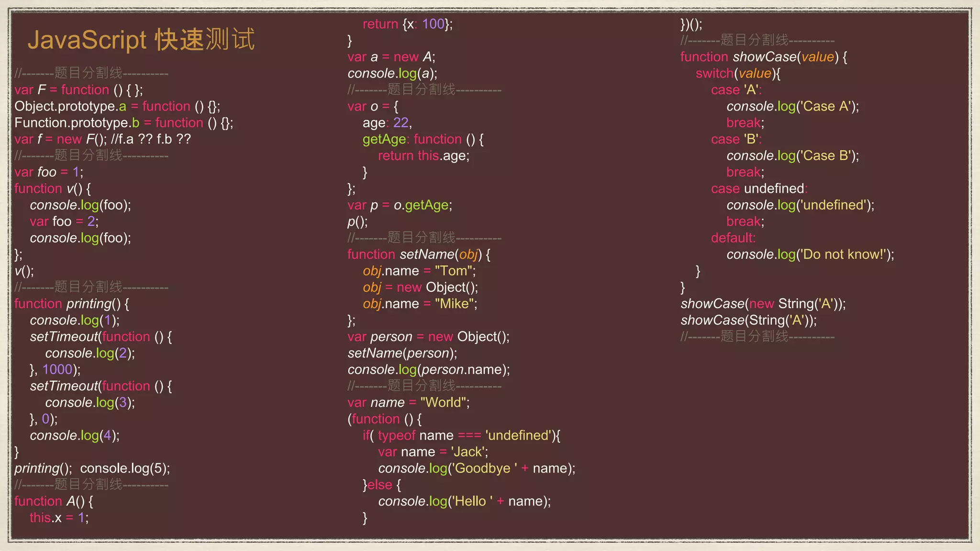This screenshot has width=980, height=551.
Task: Click the line 'var foo = 2;'
Action: point(64,221)
